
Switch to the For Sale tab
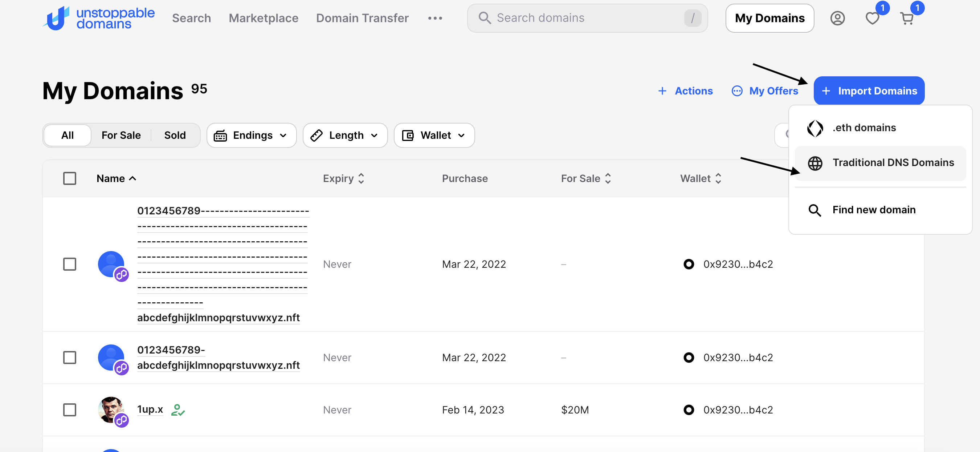[x=121, y=135]
